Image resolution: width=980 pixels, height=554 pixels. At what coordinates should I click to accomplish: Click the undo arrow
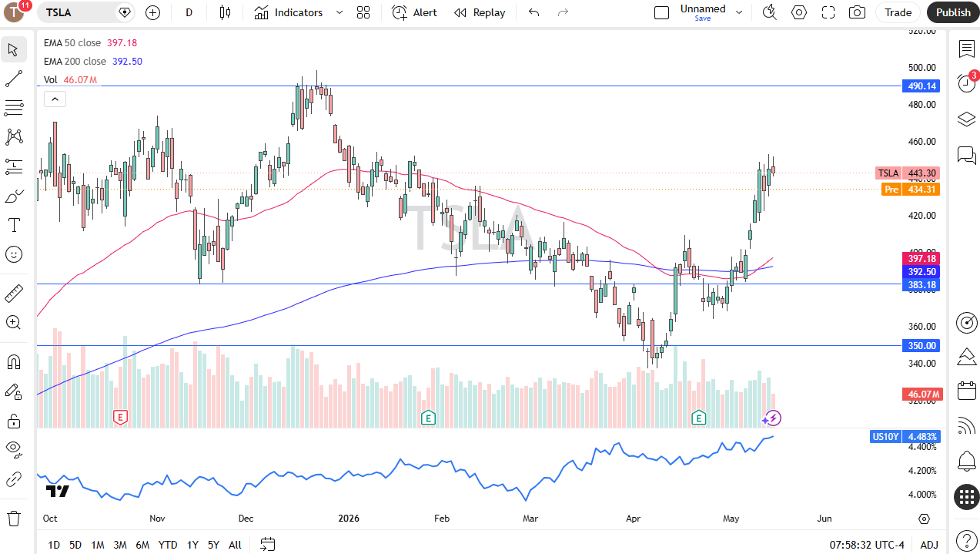tap(534, 12)
